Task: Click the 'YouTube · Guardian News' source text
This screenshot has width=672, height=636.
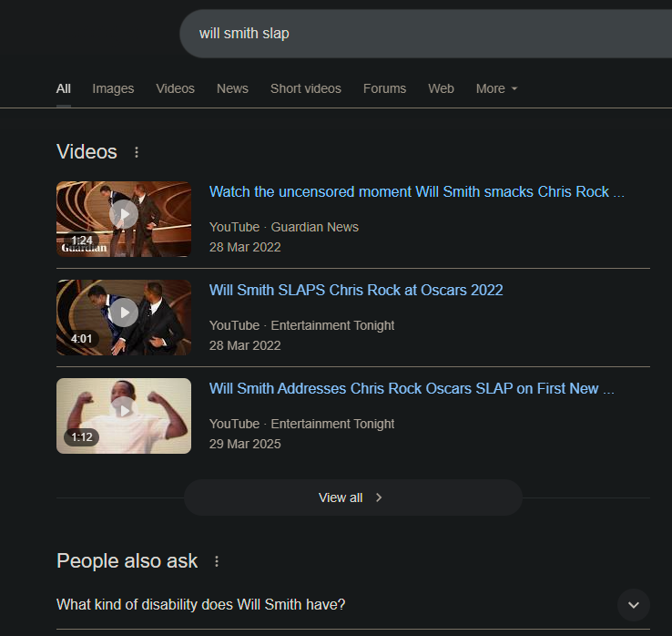Action: [284, 227]
